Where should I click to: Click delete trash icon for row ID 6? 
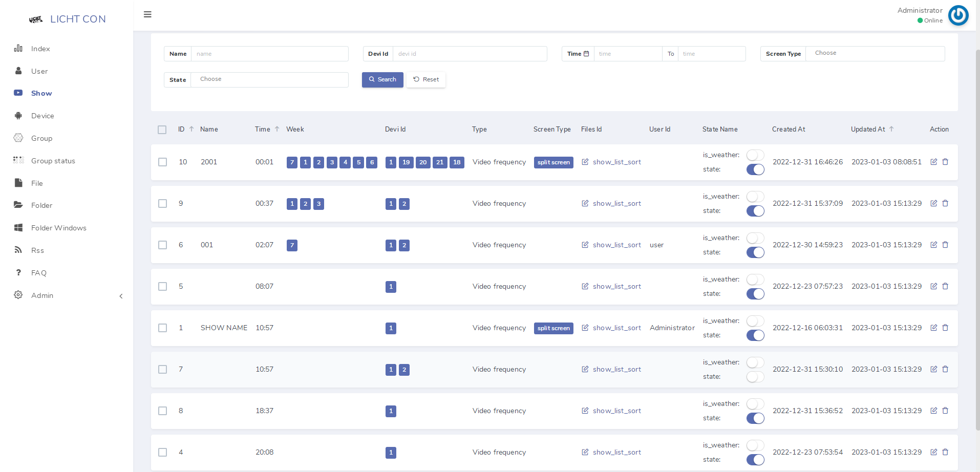945,245
